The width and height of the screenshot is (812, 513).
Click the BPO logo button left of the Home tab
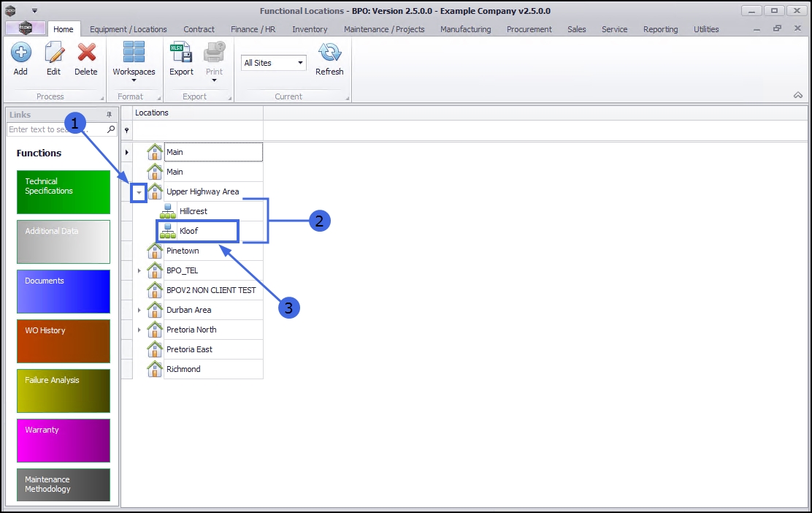[26, 28]
